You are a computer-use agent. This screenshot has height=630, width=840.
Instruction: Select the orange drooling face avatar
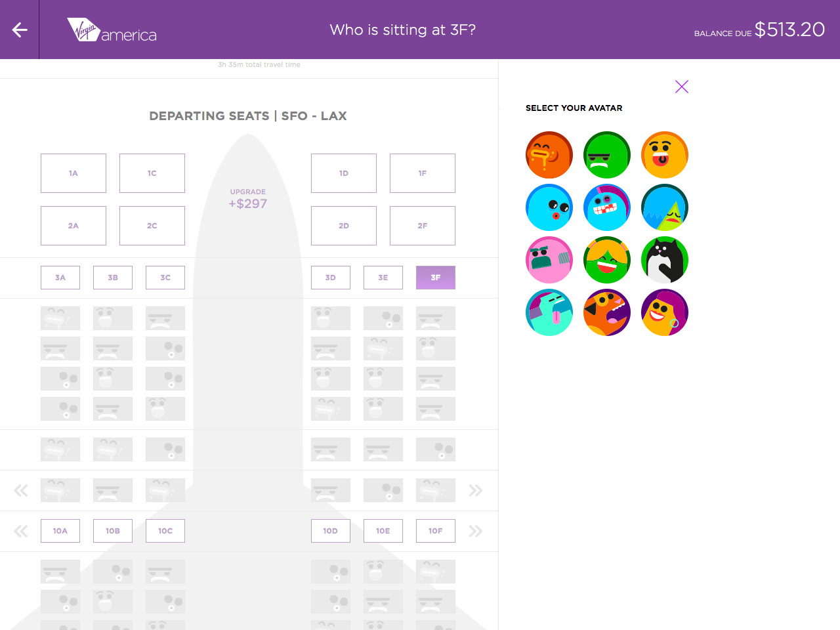coord(549,155)
